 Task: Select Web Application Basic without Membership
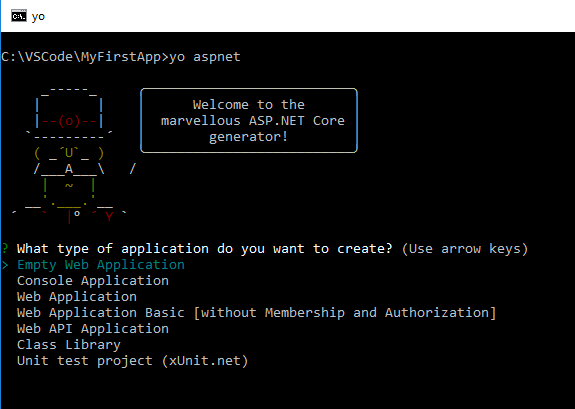click(256, 313)
